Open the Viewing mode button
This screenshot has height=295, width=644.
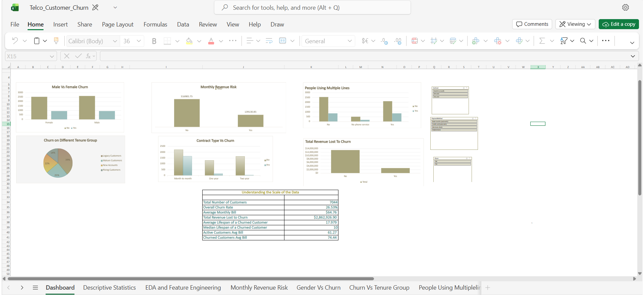[575, 24]
